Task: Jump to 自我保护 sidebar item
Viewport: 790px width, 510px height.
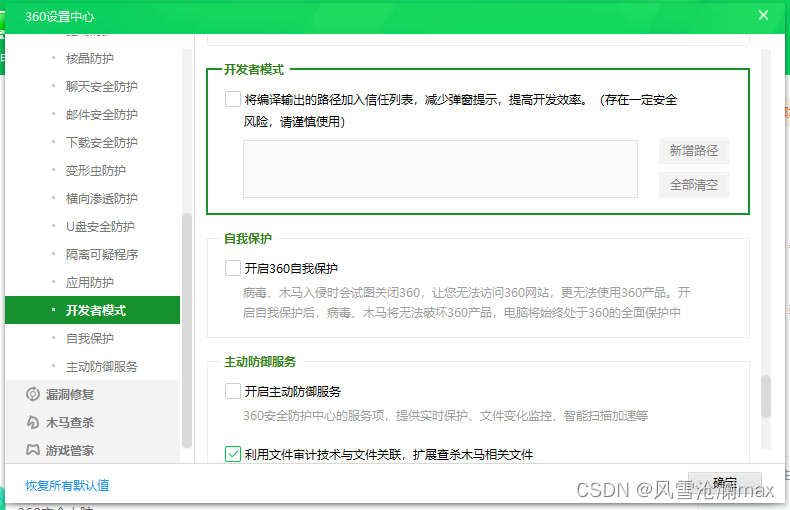Action: coord(90,339)
